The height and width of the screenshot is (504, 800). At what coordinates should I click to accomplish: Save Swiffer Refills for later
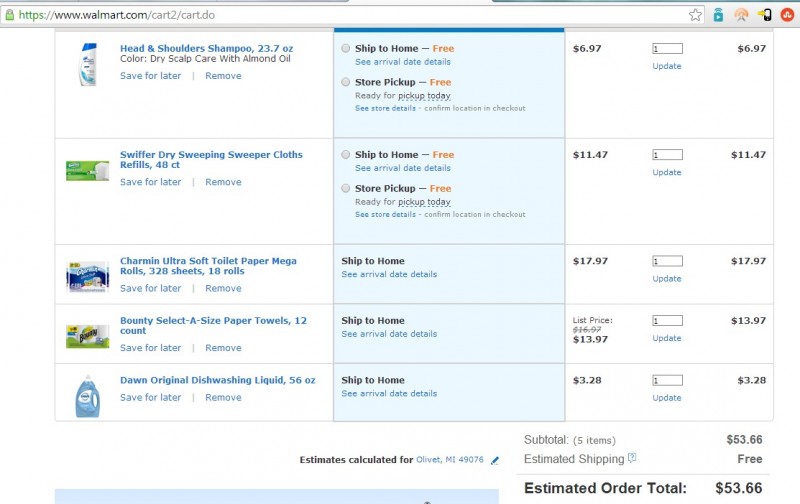(x=151, y=182)
